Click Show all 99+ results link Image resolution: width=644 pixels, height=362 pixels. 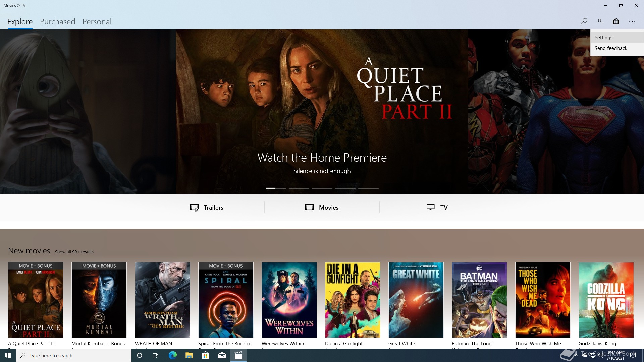click(74, 252)
